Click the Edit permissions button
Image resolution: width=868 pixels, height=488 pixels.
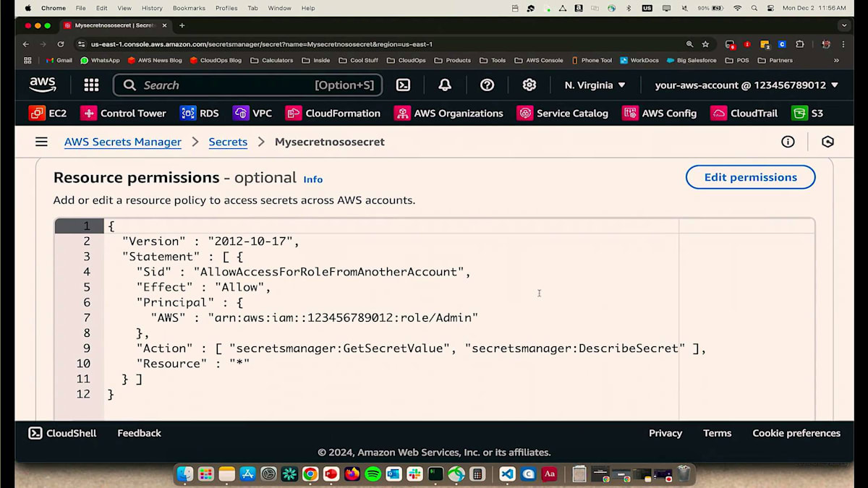click(x=750, y=177)
